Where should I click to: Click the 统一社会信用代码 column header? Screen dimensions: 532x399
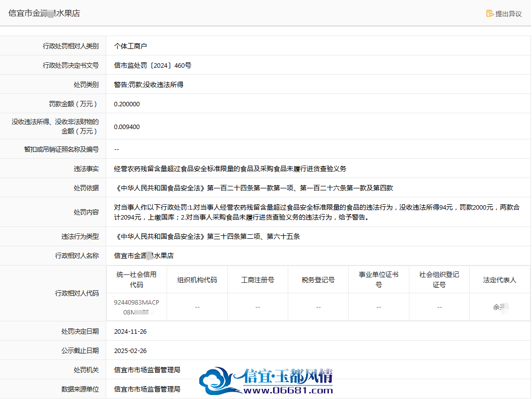click(x=136, y=279)
